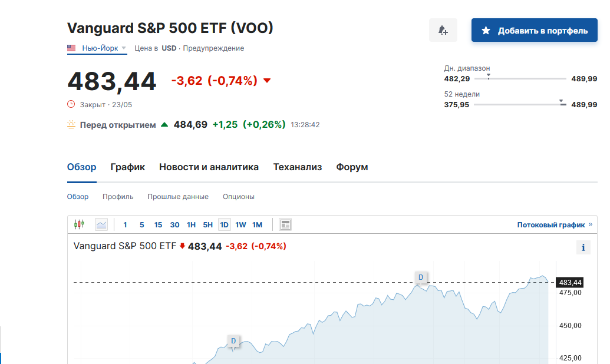
Task: Open the Нью-Йорк exchange dropdown
Action: point(97,48)
